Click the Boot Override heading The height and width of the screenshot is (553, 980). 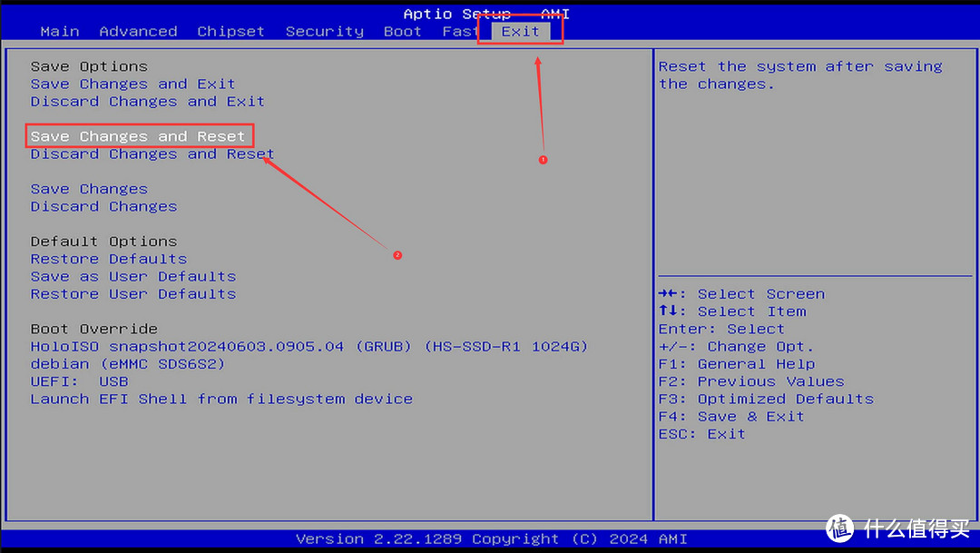[x=93, y=329]
